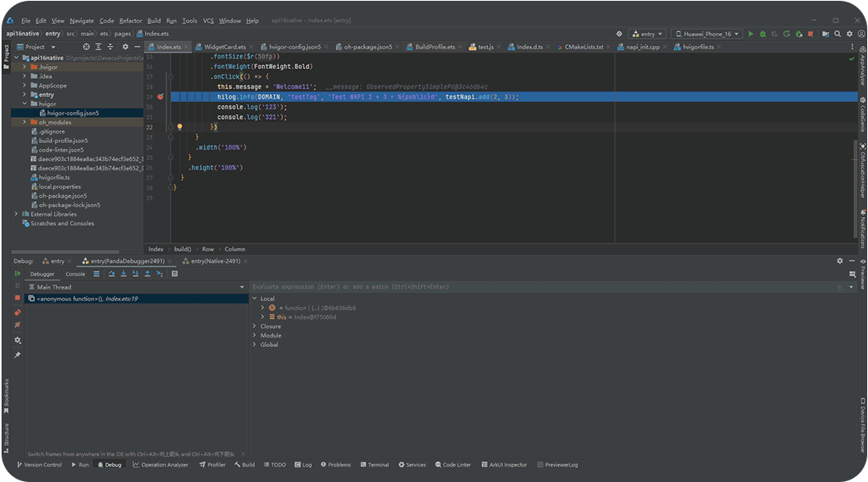Click the Debug bug icon in toolbar
Image resolution: width=868 pixels, height=482 pixels.
pos(763,35)
